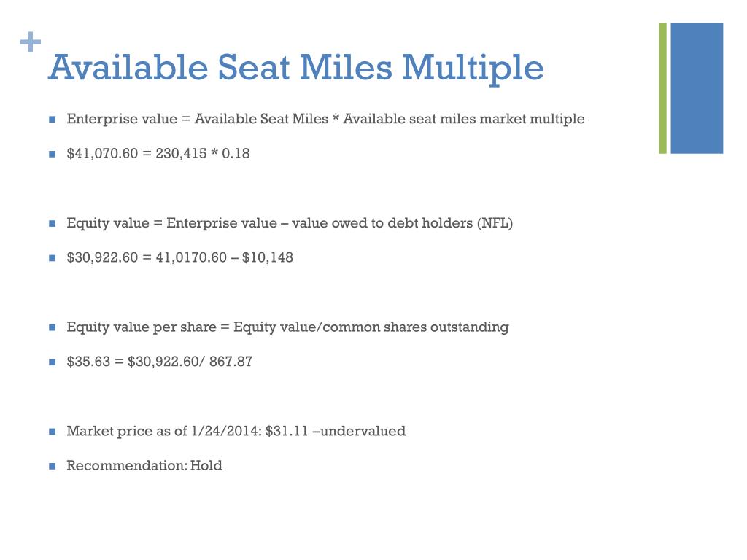Click bullet beside Equity value per share
The image size is (747, 560).
coord(53,327)
